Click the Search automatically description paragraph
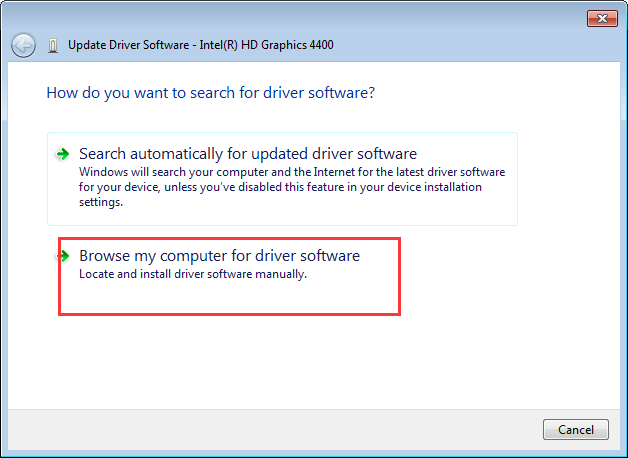Screen dimensions: 628x458 click(x=290, y=187)
